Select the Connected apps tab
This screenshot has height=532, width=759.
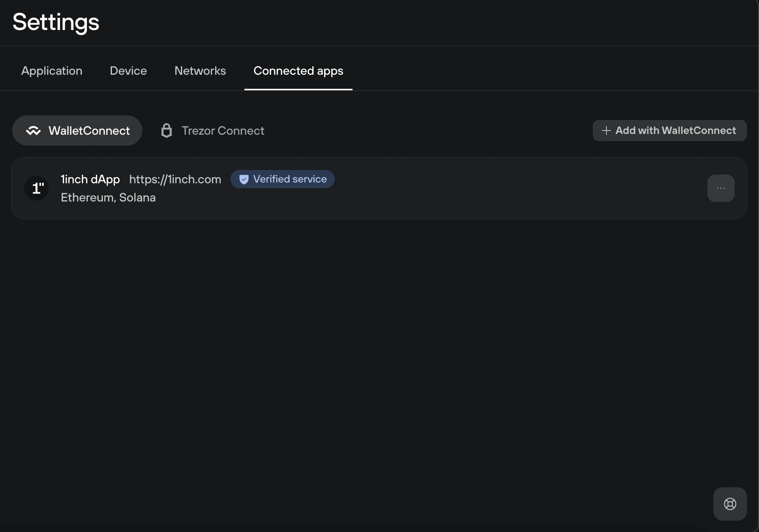point(298,71)
